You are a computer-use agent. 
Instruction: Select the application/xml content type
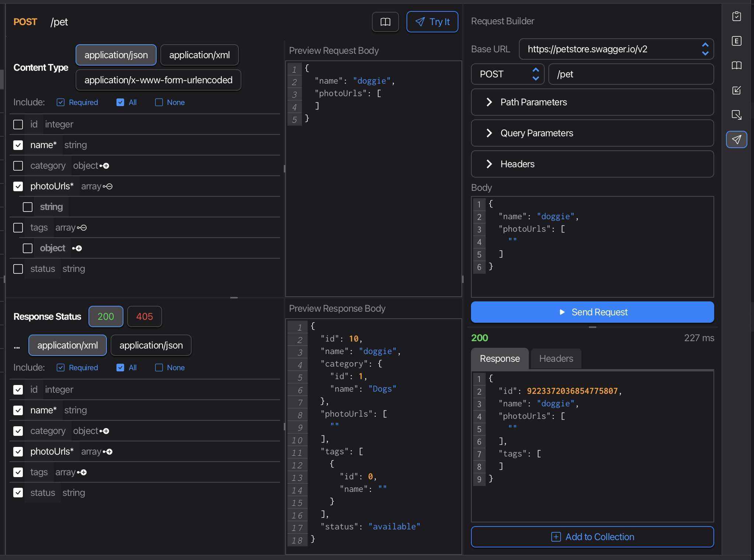(199, 55)
